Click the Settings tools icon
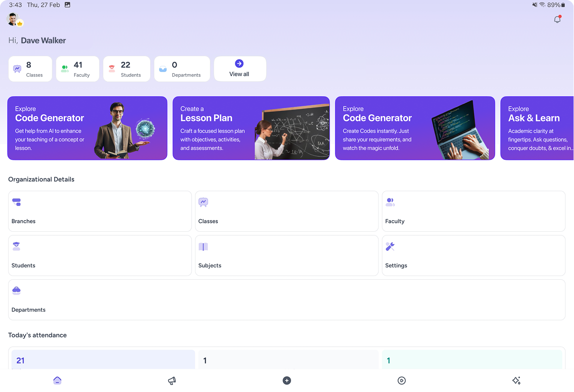The width and height of the screenshot is (574, 392). 390,246
